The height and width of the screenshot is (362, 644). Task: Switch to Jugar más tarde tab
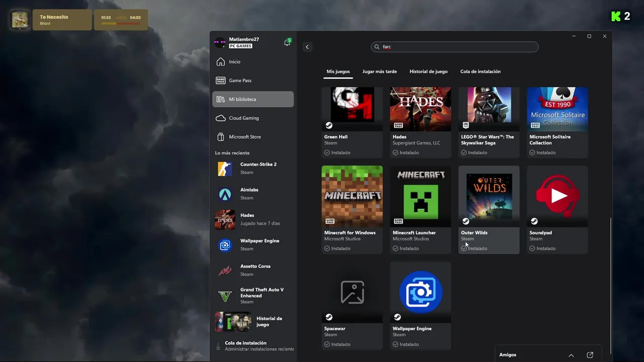tap(379, 71)
